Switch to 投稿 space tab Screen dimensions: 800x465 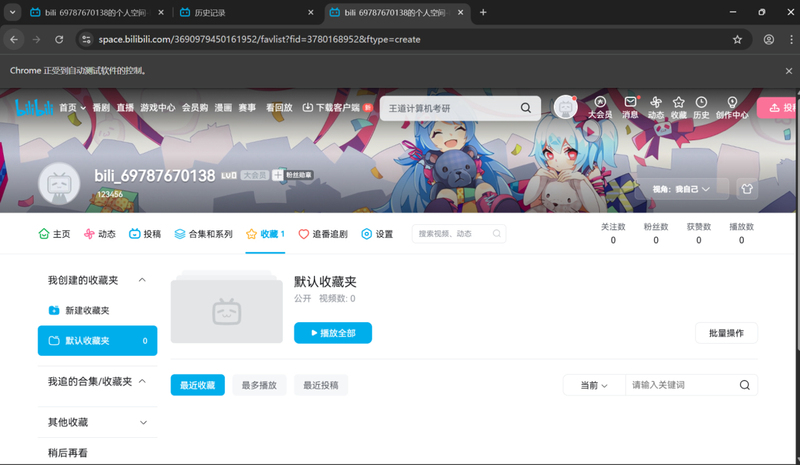click(145, 234)
